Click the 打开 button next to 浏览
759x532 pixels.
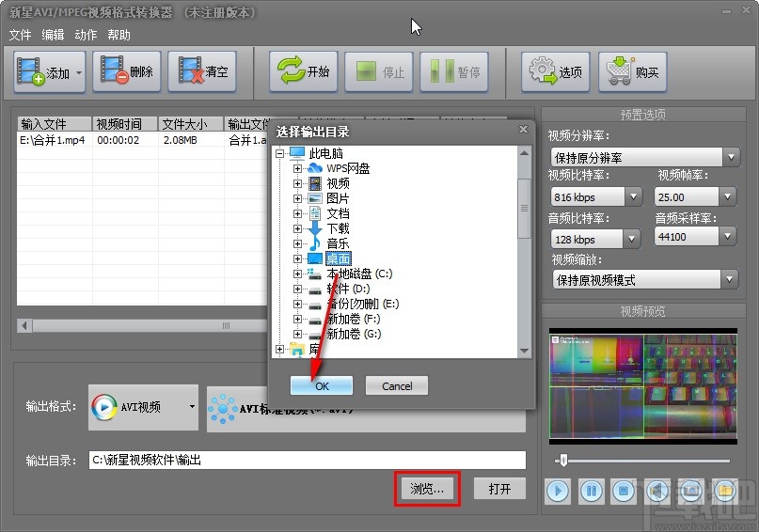[499, 489]
